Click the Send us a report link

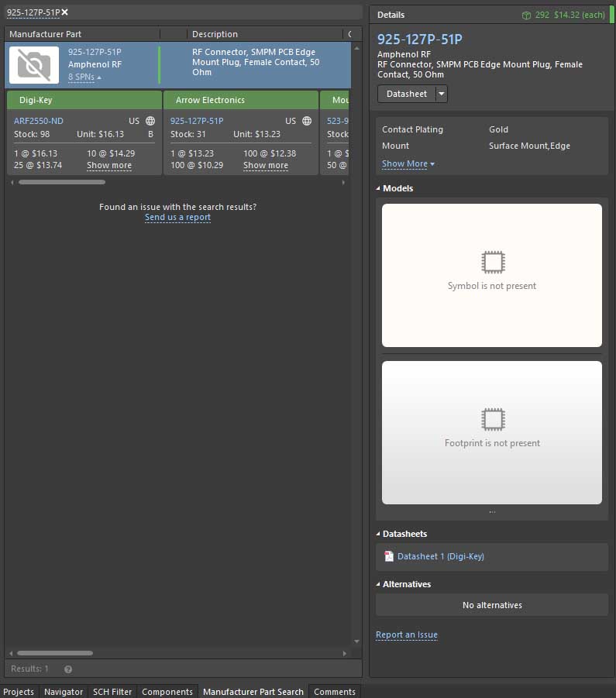[177, 218]
